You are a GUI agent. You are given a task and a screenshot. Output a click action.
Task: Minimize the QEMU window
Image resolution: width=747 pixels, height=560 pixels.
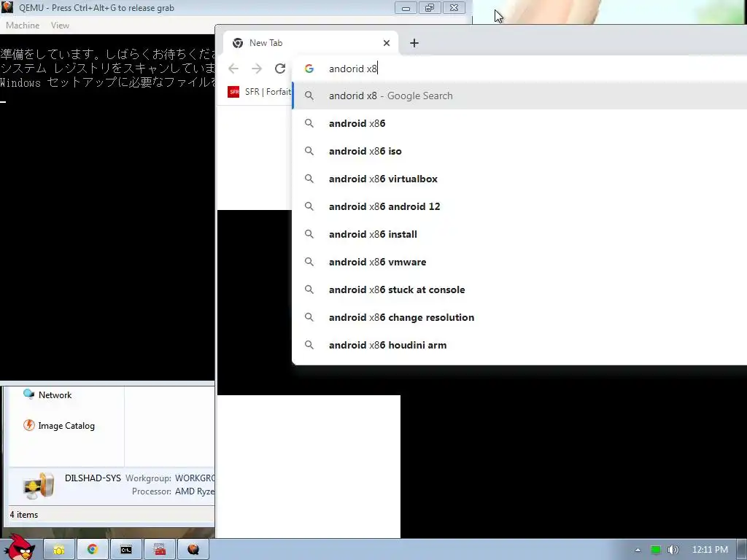click(406, 7)
